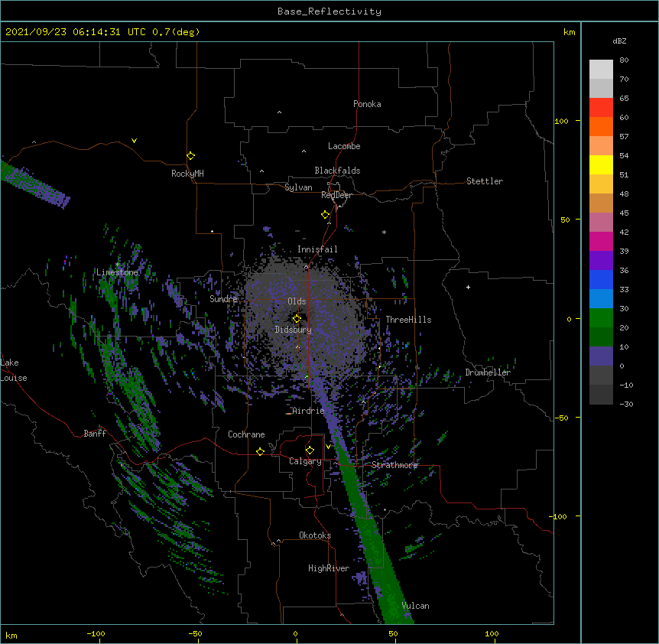
Task: Click the 80 value on dBZ scale
Action: tap(624, 60)
